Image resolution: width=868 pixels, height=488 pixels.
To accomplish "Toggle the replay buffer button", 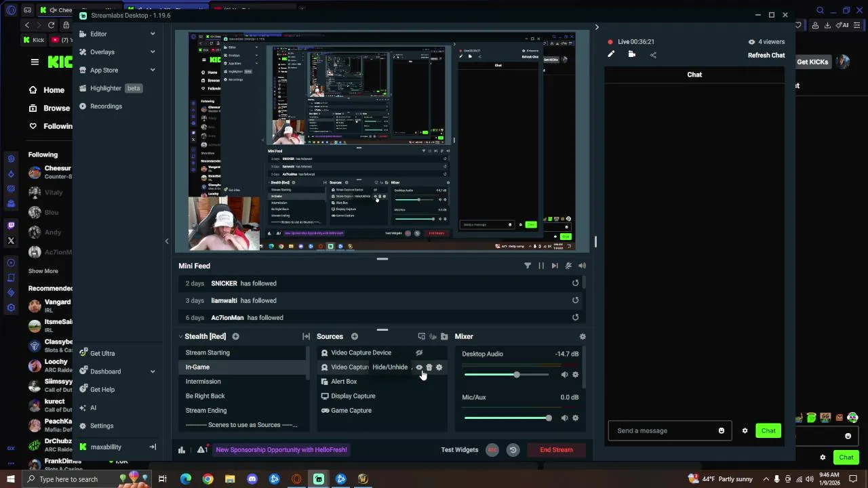I will pos(513,450).
